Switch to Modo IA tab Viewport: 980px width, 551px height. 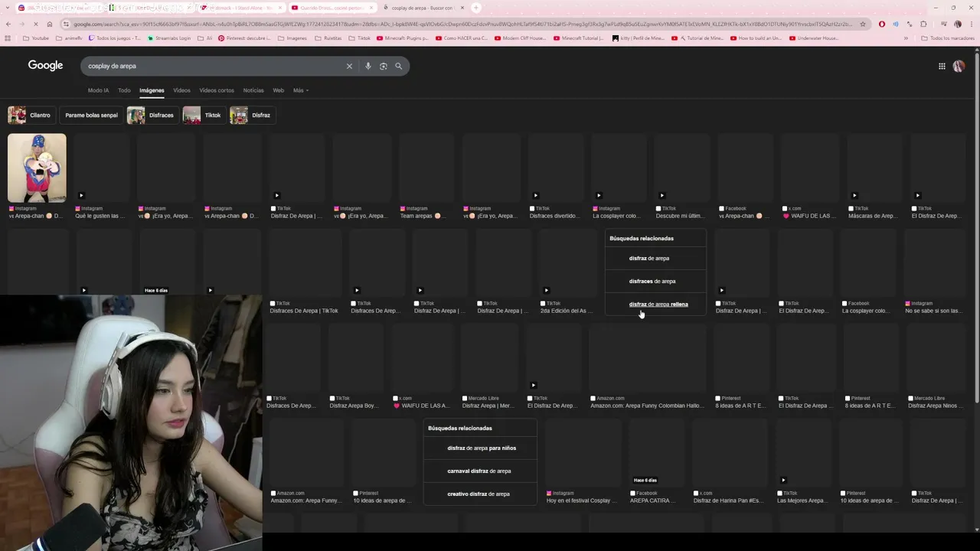98,90
